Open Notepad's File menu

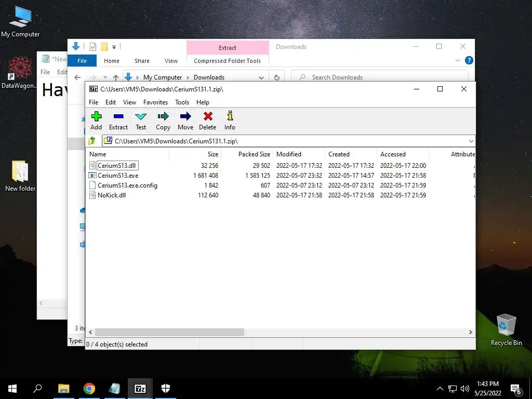click(45, 72)
